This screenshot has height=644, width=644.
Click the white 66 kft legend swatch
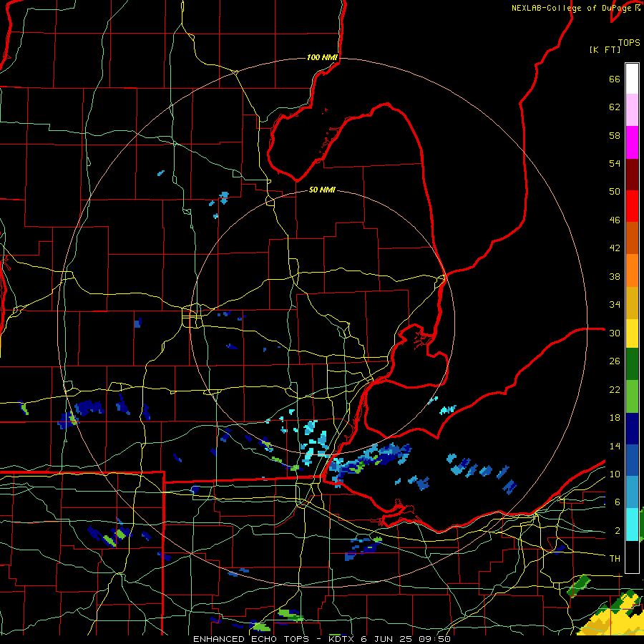632,79
